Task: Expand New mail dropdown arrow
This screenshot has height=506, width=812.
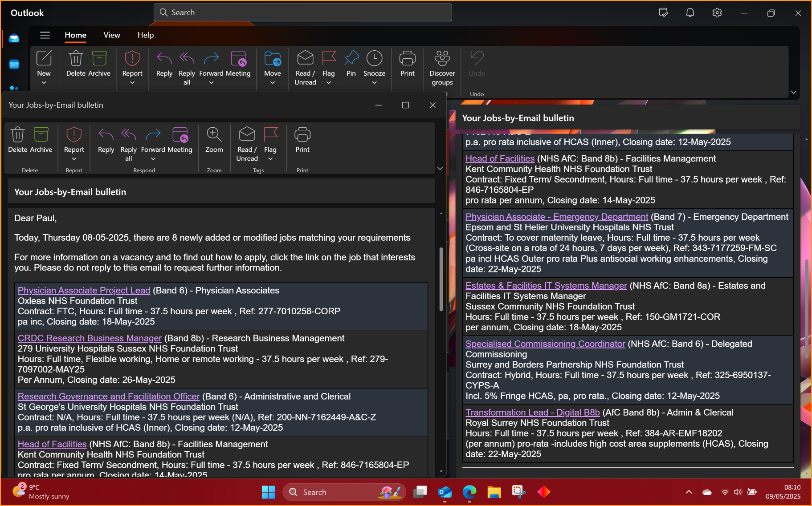Action: click(44, 83)
